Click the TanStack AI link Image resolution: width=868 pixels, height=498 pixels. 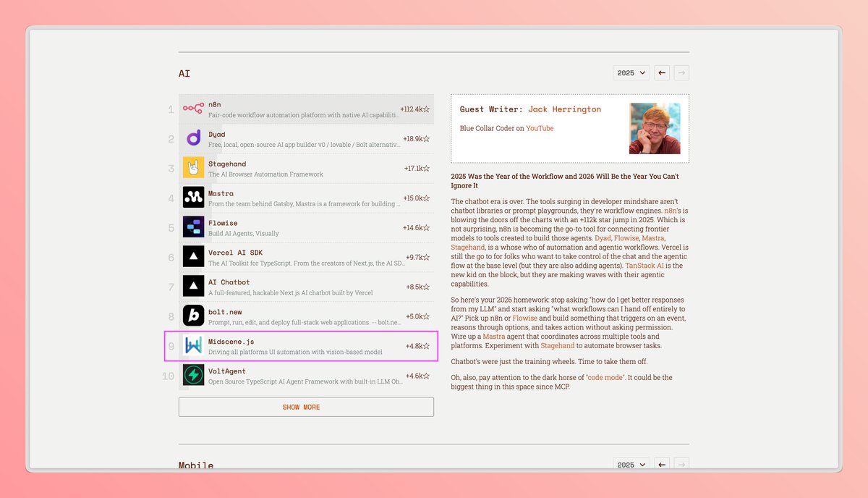point(644,266)
